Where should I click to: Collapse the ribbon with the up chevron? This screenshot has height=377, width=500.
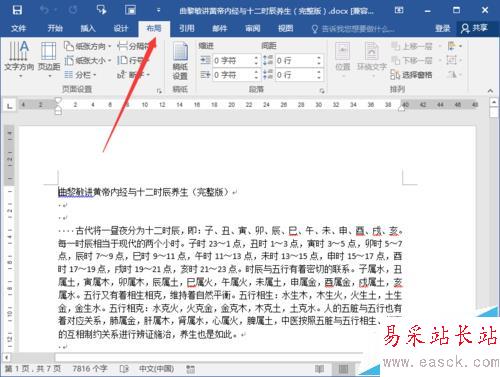point(490,91)
